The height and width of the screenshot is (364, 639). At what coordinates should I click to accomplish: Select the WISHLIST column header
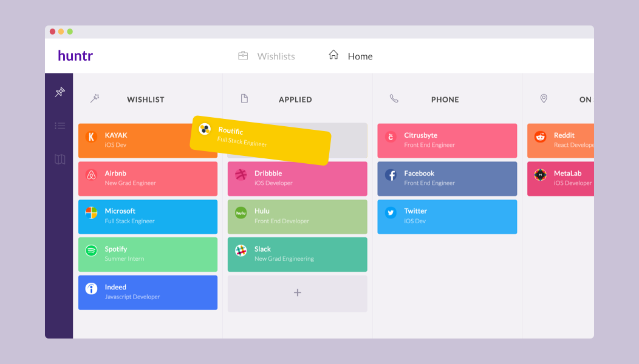pyautogui.click(x=146, y=99)
